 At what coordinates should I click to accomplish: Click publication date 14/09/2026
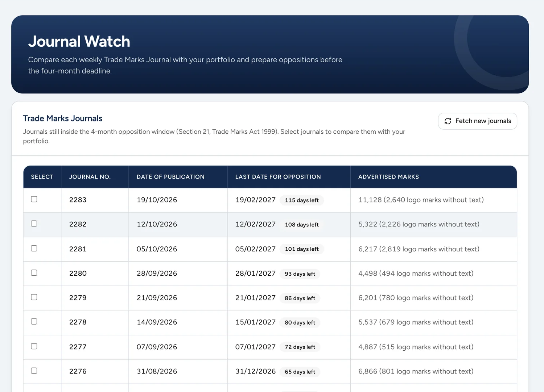click(x=157, y=322)
